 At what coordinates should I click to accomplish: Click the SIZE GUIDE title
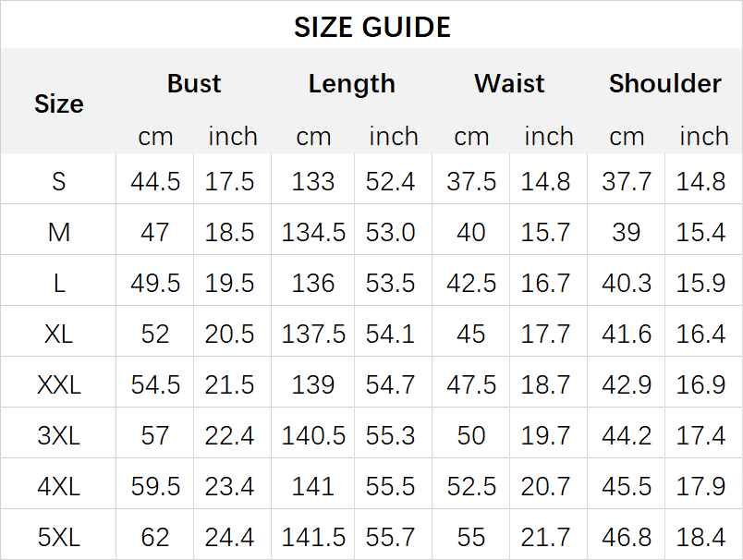(x=371, y=28)
